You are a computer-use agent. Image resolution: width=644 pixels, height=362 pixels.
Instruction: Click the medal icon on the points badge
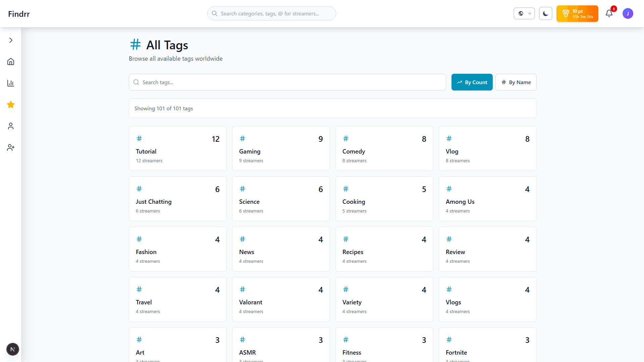pyautogui.click(x=566, y=13)
